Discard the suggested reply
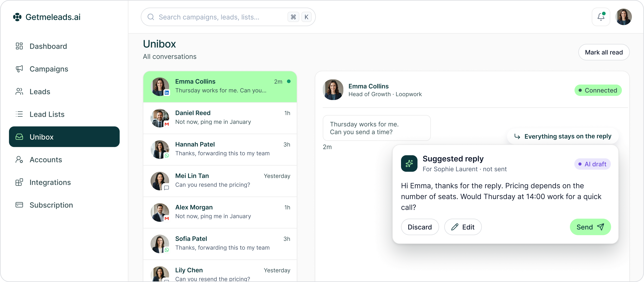Image resolution: width=644 pixels, height=282 pixels. 420,227
